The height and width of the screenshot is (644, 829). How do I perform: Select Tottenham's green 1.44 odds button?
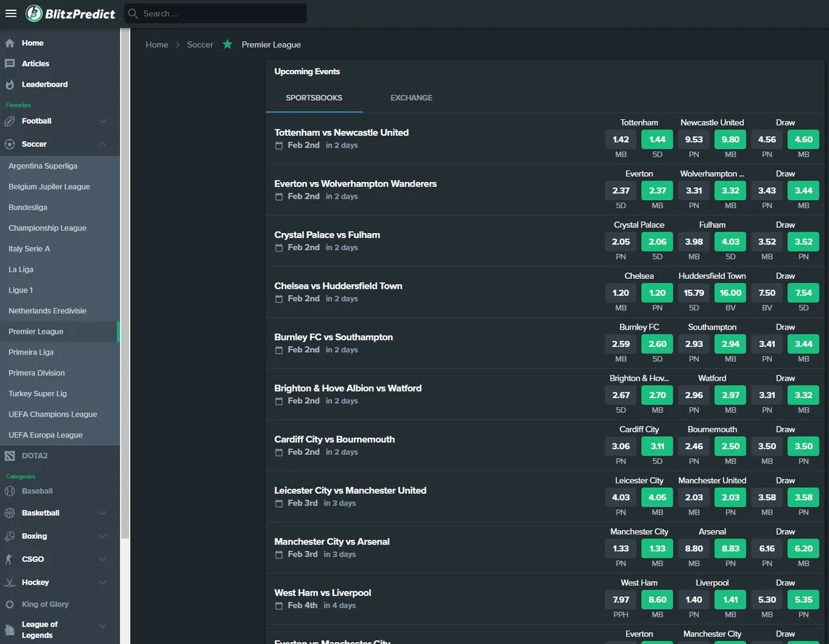click(x=657, y=140)
